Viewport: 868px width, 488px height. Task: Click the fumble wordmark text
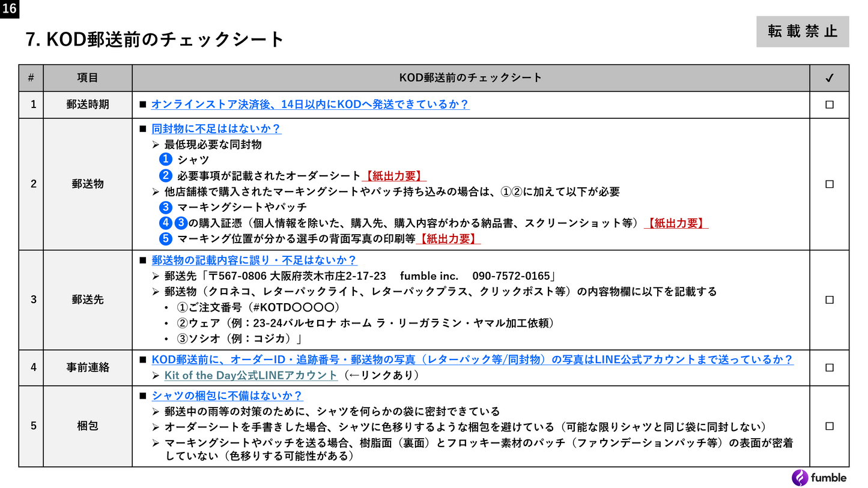coord(829,478)
